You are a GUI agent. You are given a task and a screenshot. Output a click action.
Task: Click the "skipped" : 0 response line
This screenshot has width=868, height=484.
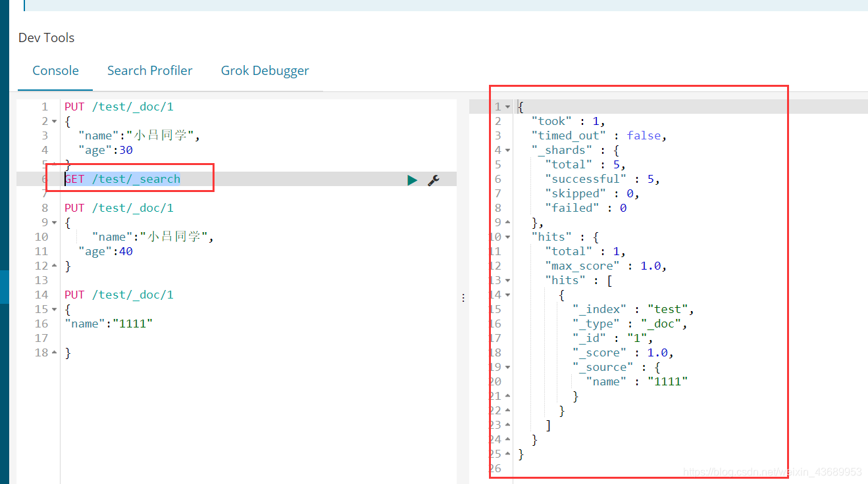(592, 193)
